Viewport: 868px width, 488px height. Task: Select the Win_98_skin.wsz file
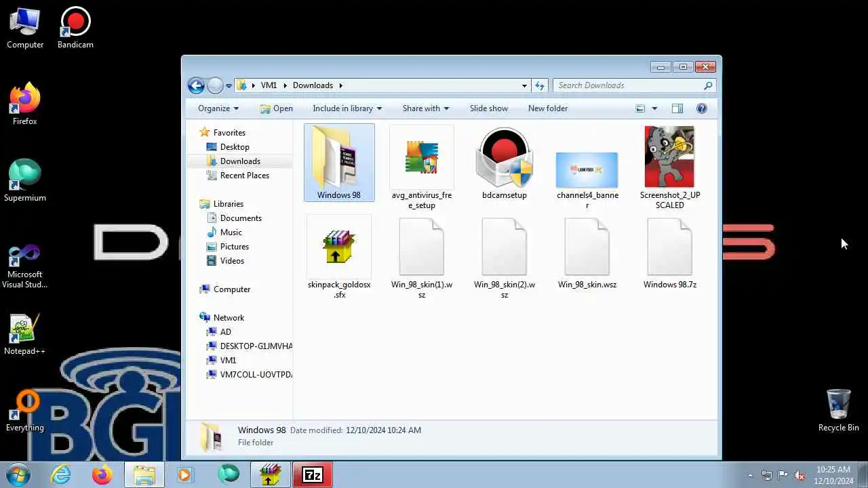(587, 253)
